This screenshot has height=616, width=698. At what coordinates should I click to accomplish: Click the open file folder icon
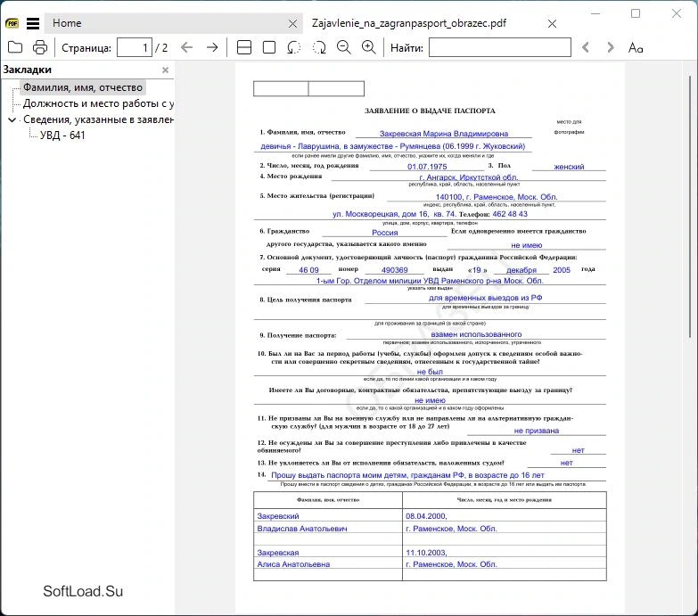(x=15, y=47)
